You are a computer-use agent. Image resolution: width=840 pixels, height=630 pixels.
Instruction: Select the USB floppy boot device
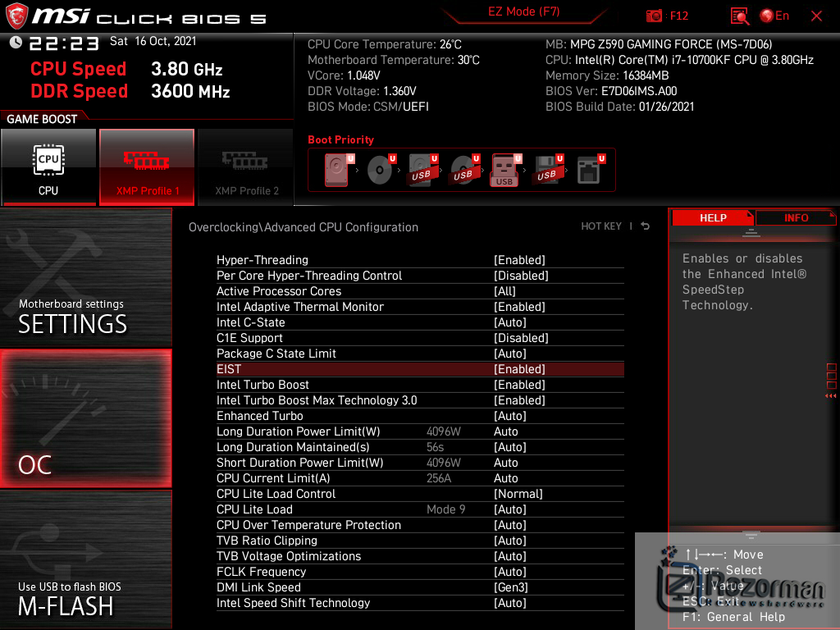pos(548,170)
